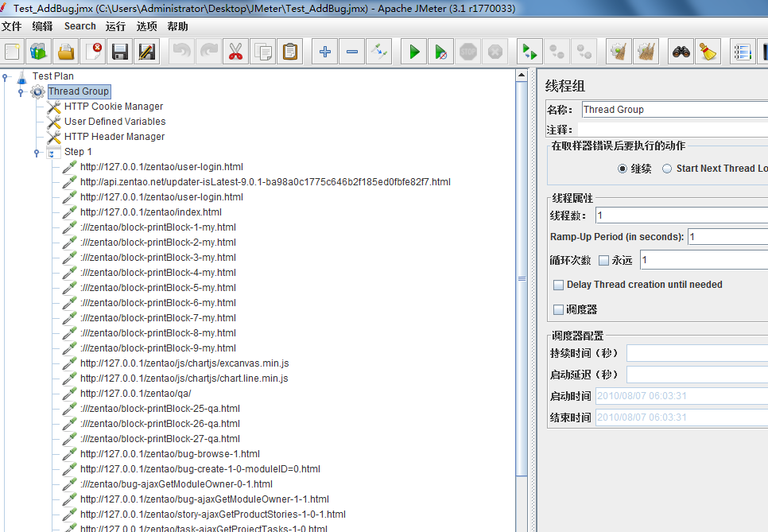Viewport: 768px width, 532px height.
Task: Open the 文件 menu
Action: (x=12, y=26)
